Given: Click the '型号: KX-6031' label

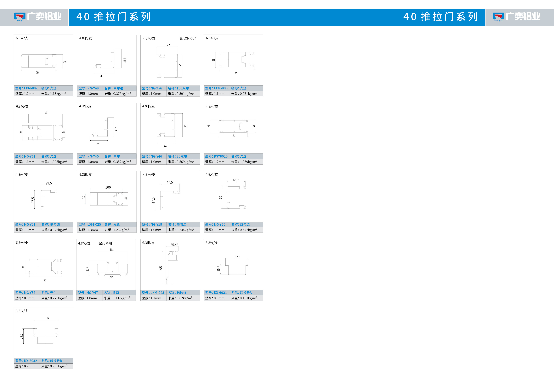Looking at the screenshot, I should pos(216,293).
